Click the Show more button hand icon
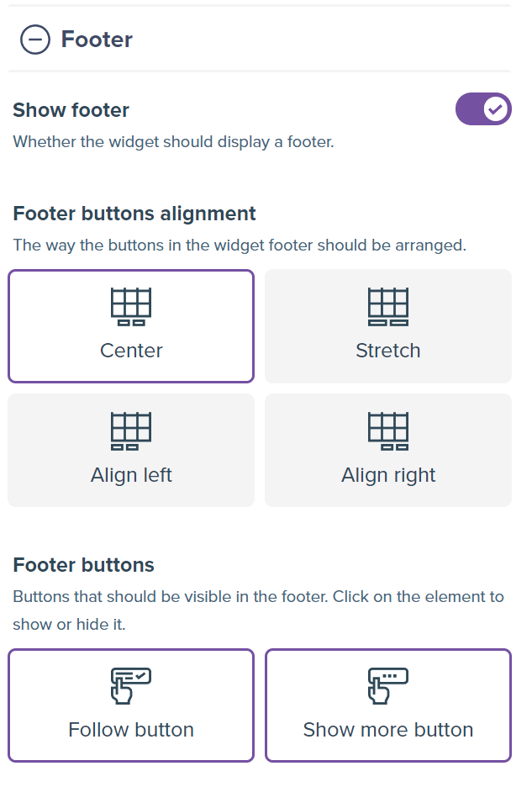This screenshot has height=787, width=532. point(388,685)
